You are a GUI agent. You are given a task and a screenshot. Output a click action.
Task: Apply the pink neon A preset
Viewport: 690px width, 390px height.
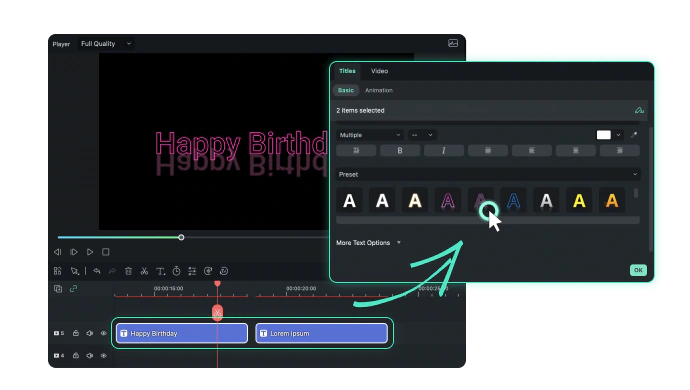(448, 201)
